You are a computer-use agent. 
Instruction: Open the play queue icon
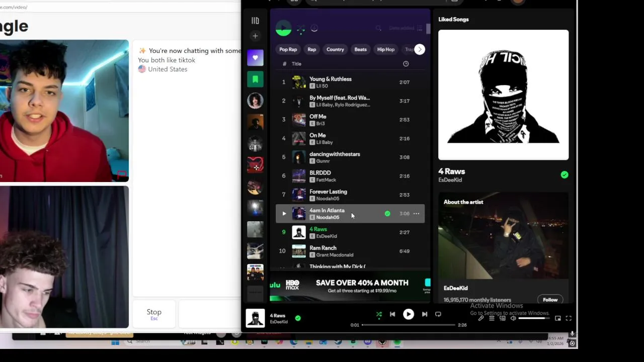[x=492, y=318]
